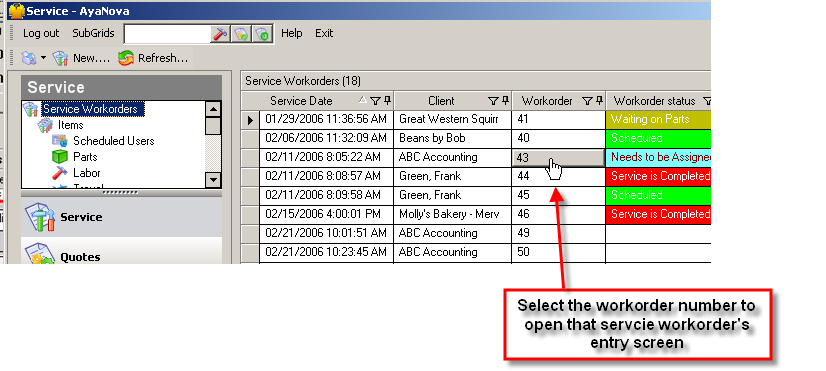The height and width of the screenshot is (371, 826).
Task: Click the 01/29/2006 11:36:56 AM date cell
Action: (x=326, y=120)
